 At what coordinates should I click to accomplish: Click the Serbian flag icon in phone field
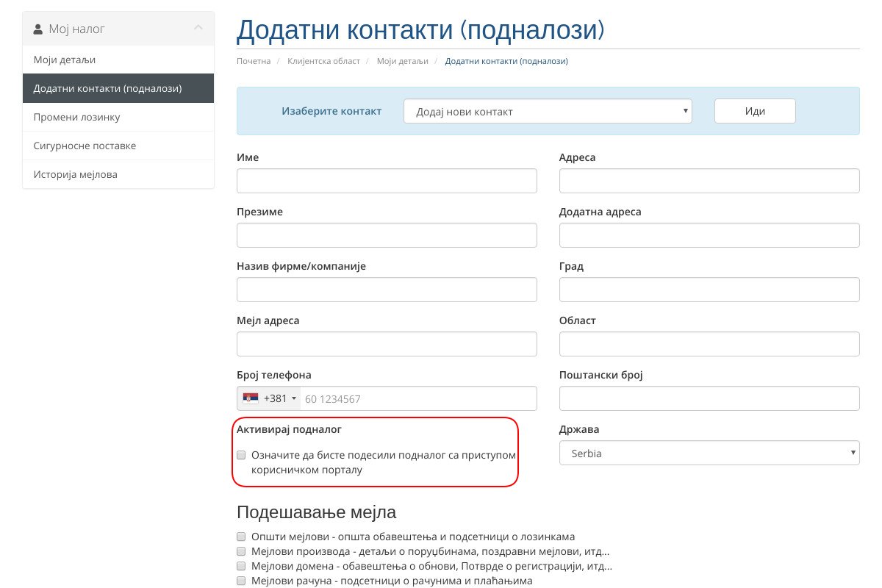[251, 398]
